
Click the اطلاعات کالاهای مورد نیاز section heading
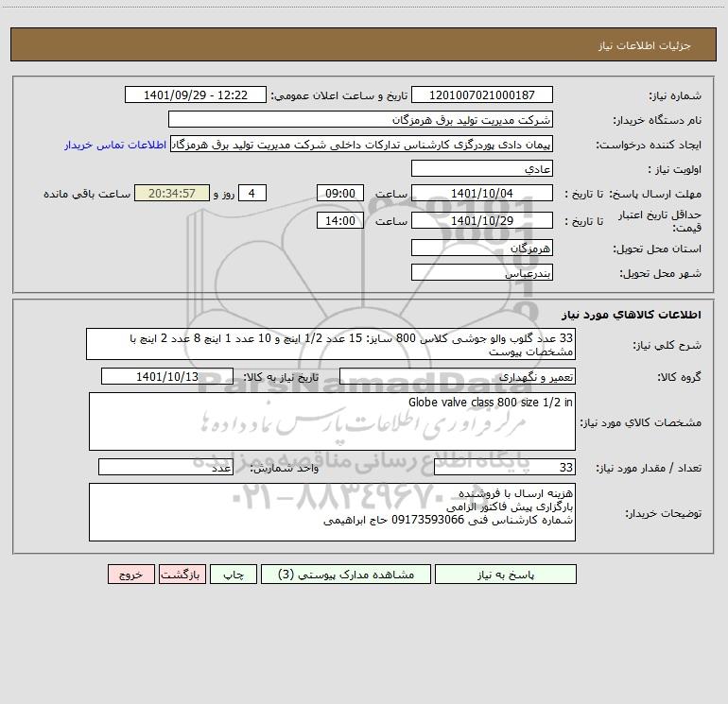pos(632,314)
